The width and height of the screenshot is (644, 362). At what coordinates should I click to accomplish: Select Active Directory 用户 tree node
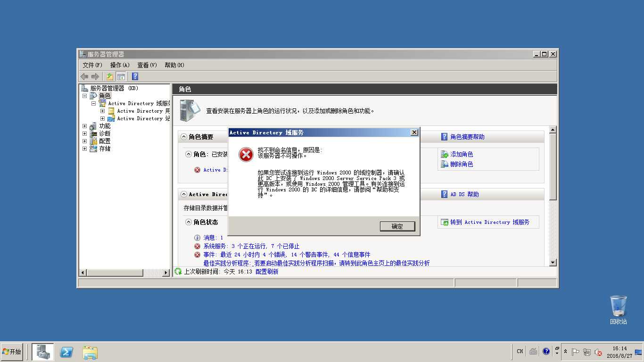(143, 111)
